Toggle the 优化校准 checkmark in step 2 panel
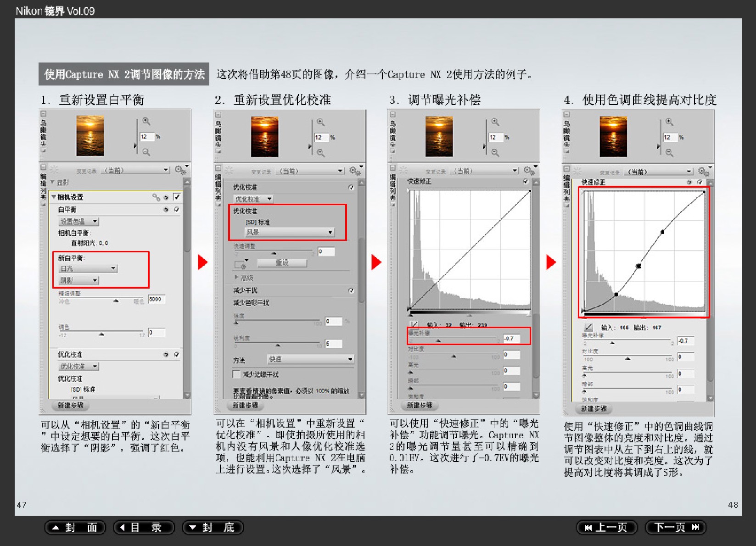Viewport: 756px width, 546px height. [x=351, y=187]
